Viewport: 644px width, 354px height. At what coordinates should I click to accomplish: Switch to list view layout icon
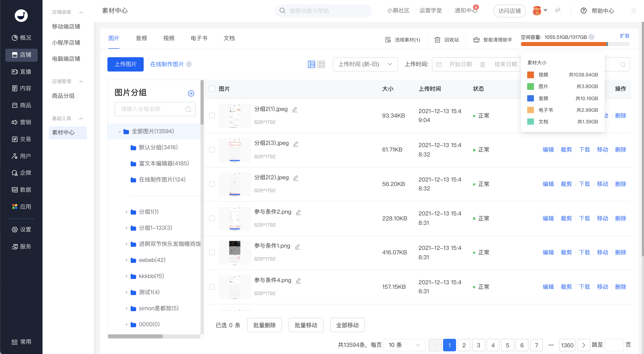311,64
